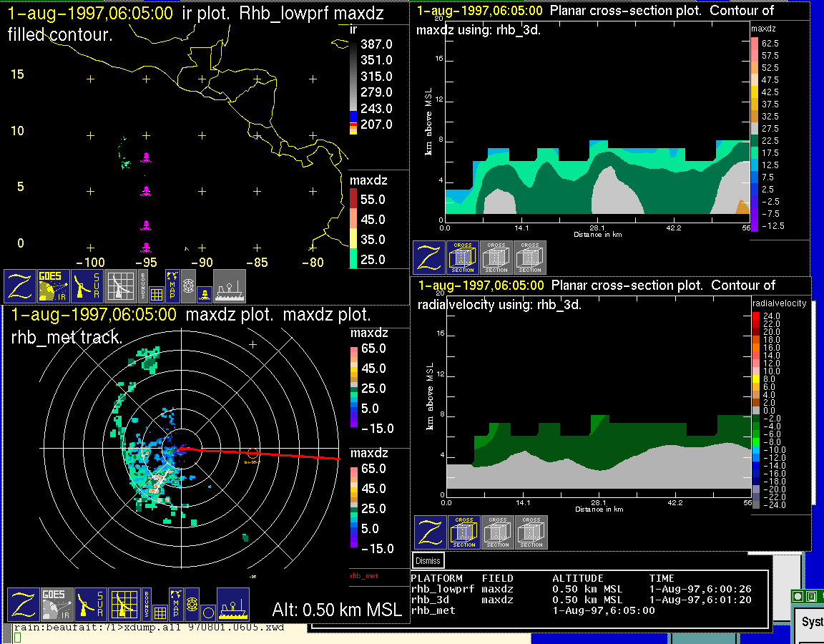
Task: Click the GOES IR satellite icon in the ir plot toolbar
Action: click(54, 286)
